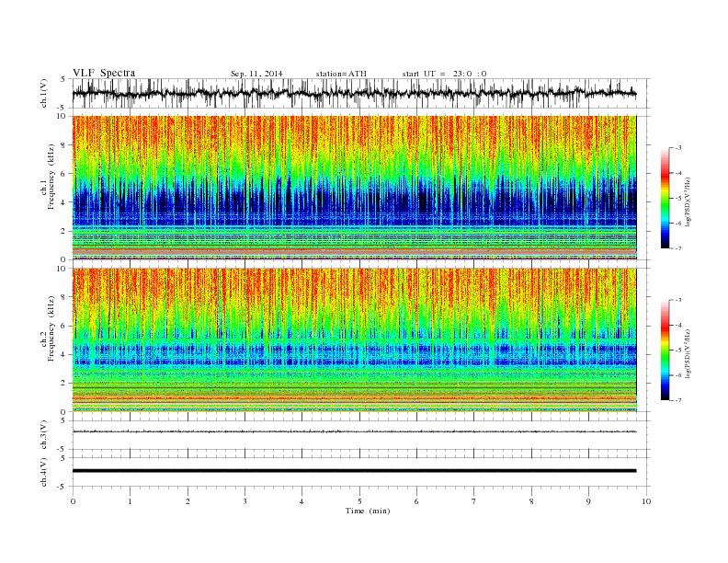
Task: Select the "ch.1 Frequency (kHz)" axis label
Action: [48, 177]
